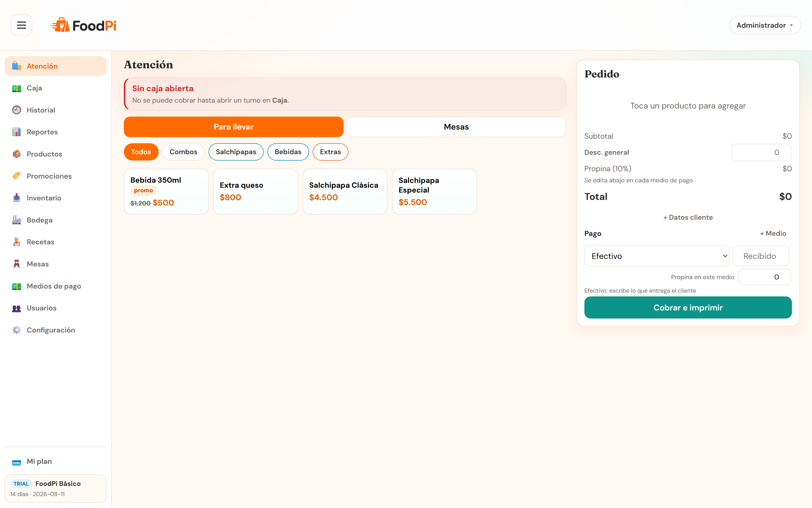Click the Reportes bar chart icon
Screen dimensions: 812x508
click(x=16, y=132)
